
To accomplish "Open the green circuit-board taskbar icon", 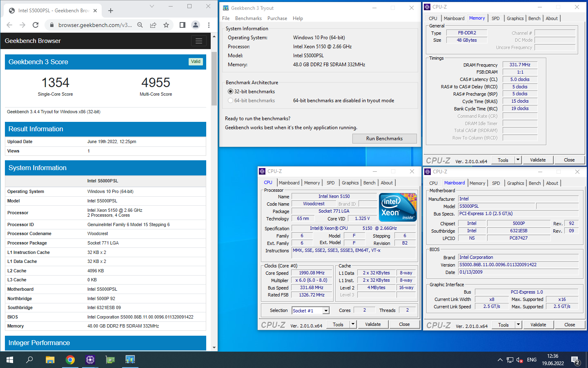I will click(110, 360).
